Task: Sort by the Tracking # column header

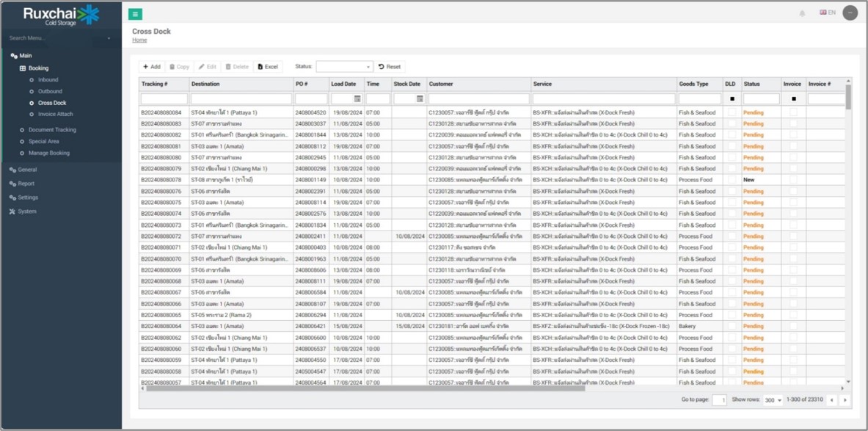Action: [164, 84]
